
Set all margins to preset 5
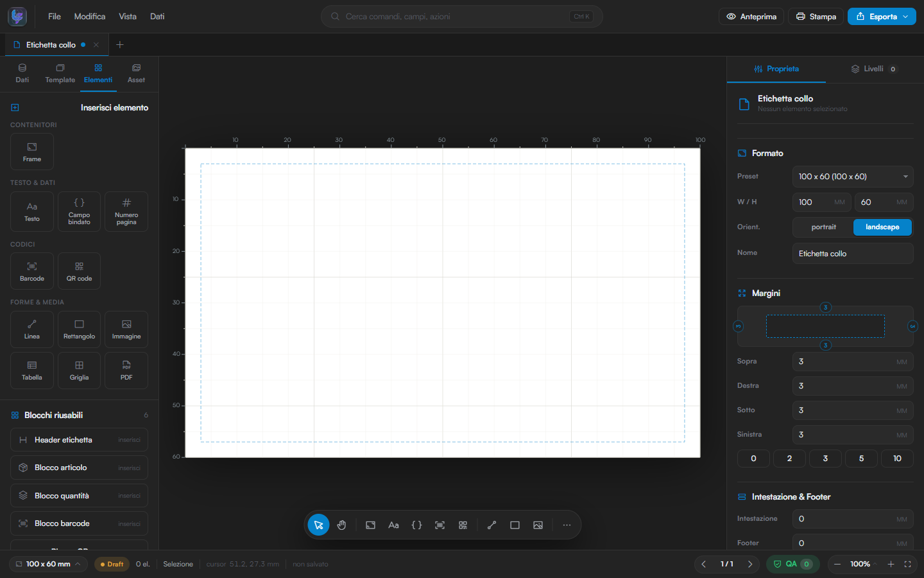(x=861, y=459)
